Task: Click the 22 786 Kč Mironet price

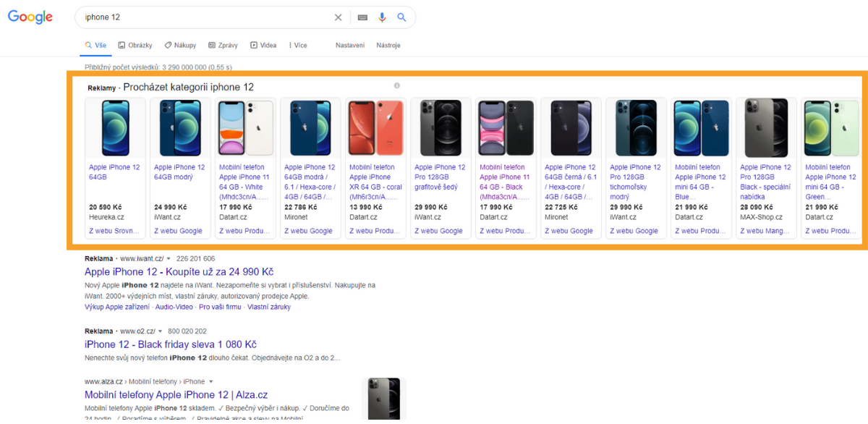Action: [x=301, y=207]
